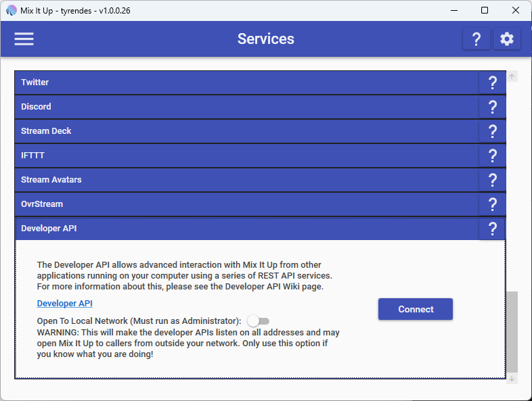The height and width of the screenshot is (401, 532).
Task: Maximize the Mix It Up window
Action: click(485, 11)
